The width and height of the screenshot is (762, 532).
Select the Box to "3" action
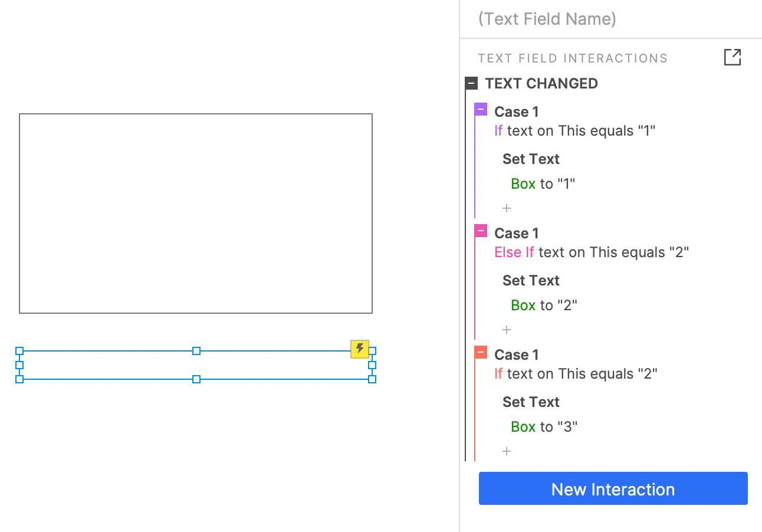pyautogui.click(x=544, y=426)
